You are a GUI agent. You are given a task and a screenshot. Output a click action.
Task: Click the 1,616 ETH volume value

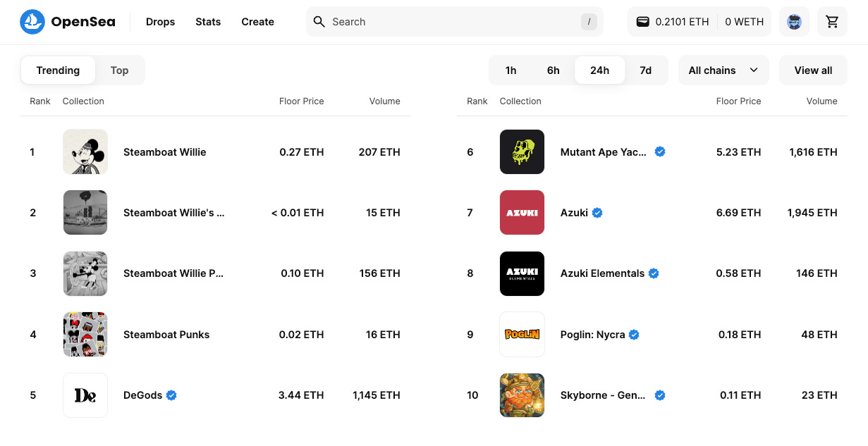pyautogui.click(x=814, y=151)
